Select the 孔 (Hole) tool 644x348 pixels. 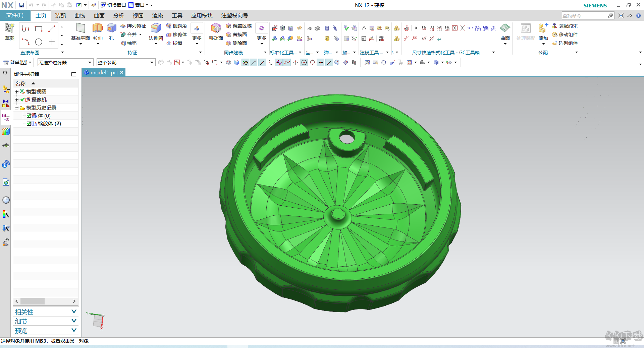coord(111,29)
